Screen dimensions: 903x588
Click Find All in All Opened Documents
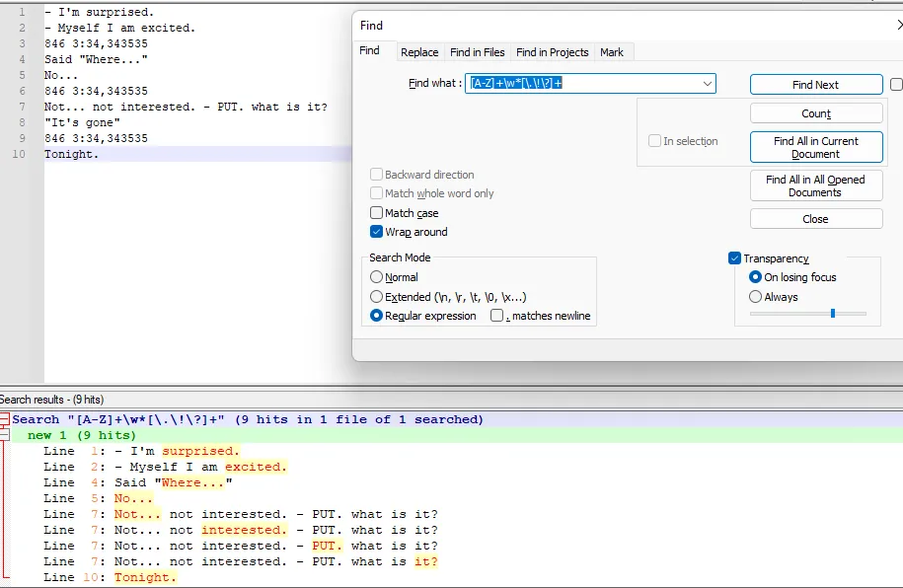pyautogui.click(x=815, y=185)
